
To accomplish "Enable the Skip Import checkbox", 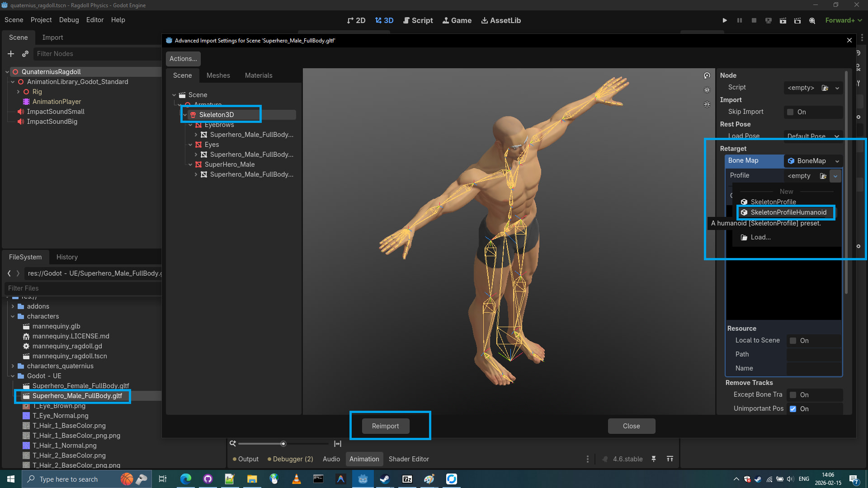I will 790,112.
